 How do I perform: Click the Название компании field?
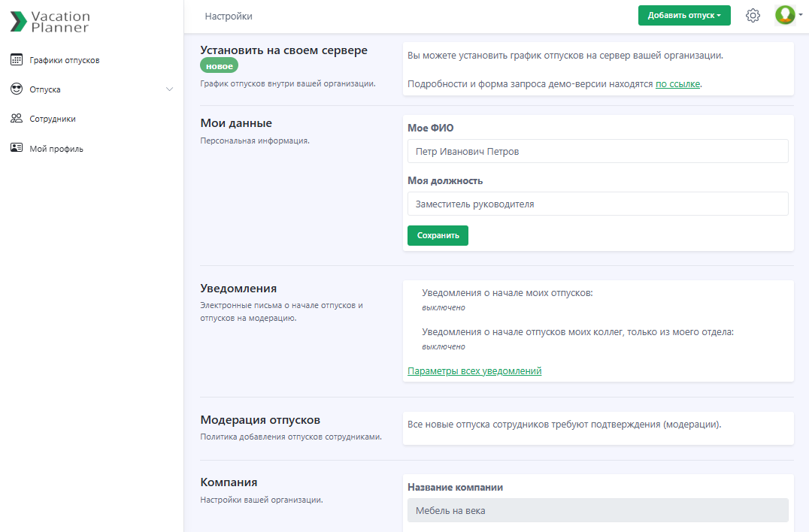[x=597, y=510]
